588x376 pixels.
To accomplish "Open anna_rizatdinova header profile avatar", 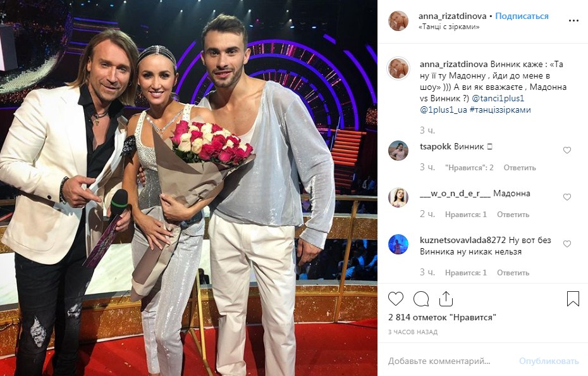I will click(x=398, y=21).
